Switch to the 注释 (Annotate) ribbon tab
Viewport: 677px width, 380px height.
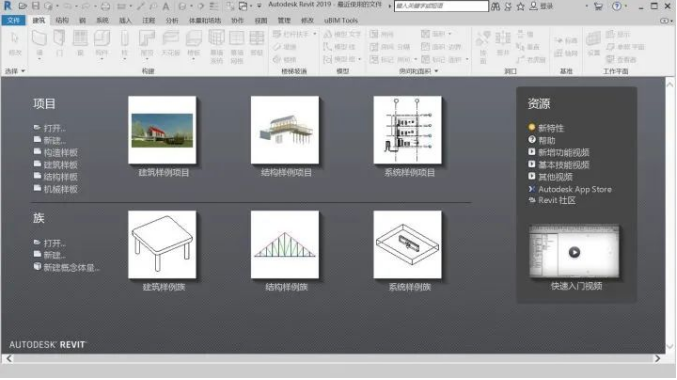pyautogui.click(x=149, y=20)
